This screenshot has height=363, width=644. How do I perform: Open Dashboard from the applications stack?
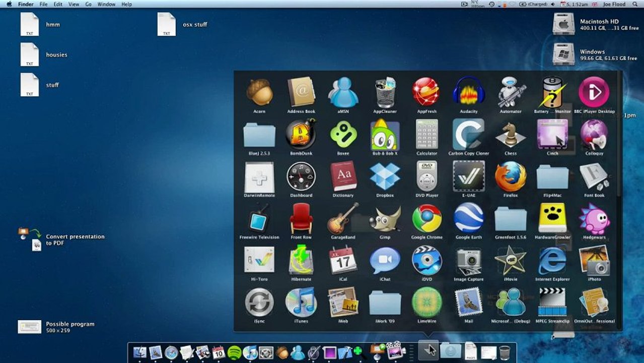click(301, 176)
